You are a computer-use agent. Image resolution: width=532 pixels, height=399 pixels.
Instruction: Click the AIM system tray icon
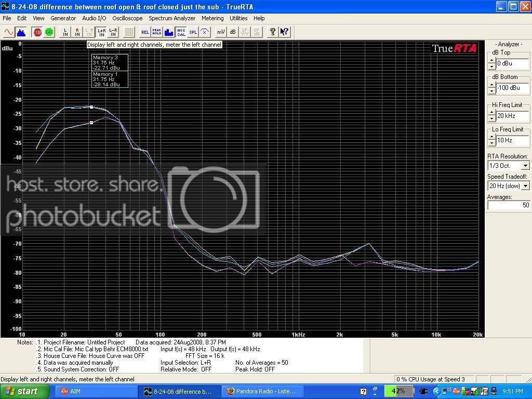(456, 392)
